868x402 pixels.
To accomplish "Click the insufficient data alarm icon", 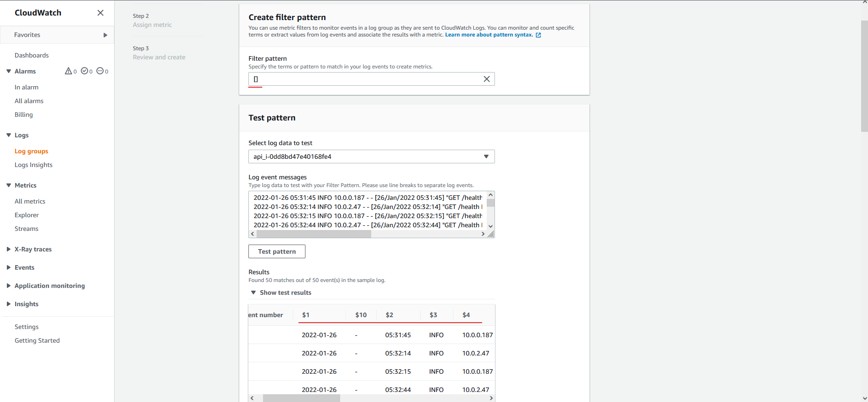I will (100, 71).
